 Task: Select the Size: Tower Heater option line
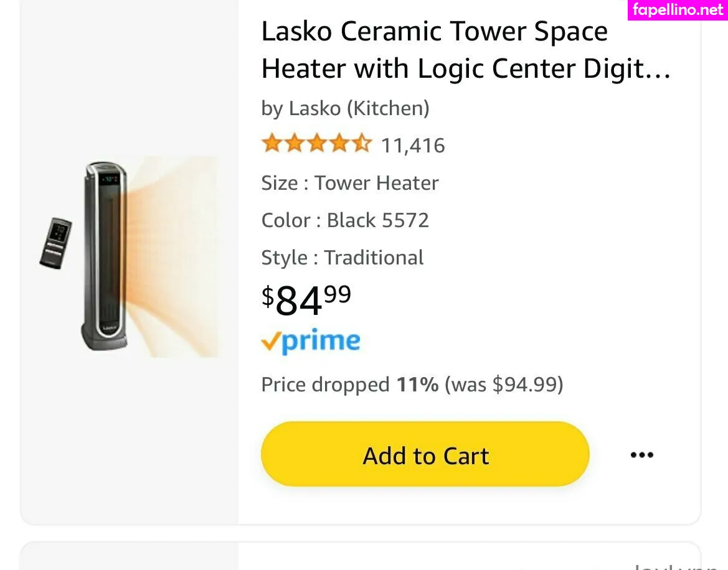350,183
